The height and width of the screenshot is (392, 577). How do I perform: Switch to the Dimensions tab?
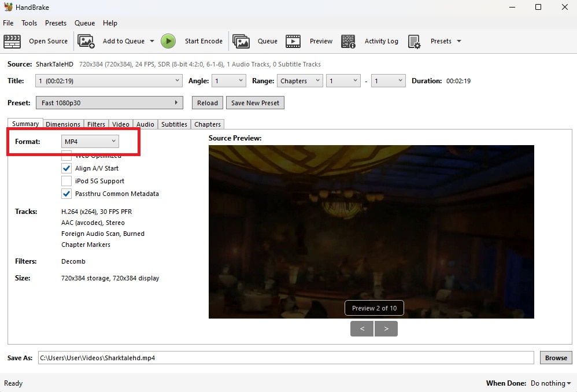[63, 124]
